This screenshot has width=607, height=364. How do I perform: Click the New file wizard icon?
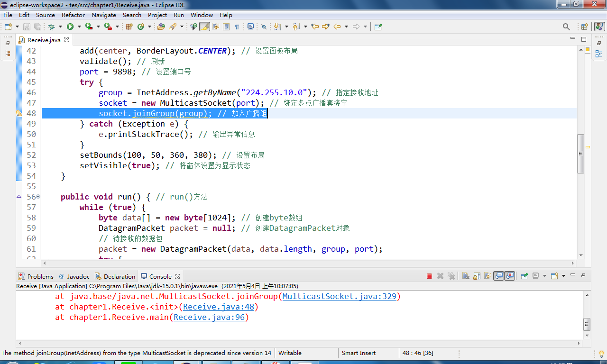(x=8, y=27)
